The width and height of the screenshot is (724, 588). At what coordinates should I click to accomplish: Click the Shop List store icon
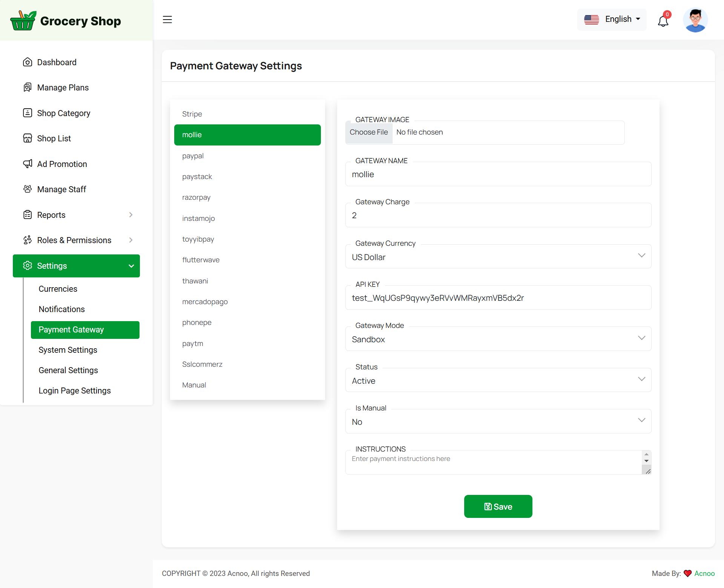(28, 138)
